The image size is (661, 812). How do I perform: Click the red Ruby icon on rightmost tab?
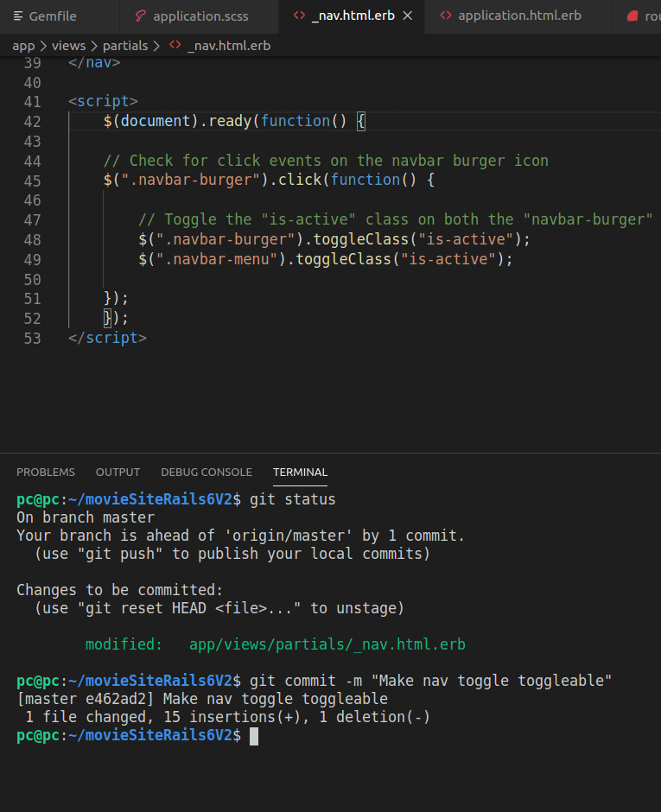632,16
